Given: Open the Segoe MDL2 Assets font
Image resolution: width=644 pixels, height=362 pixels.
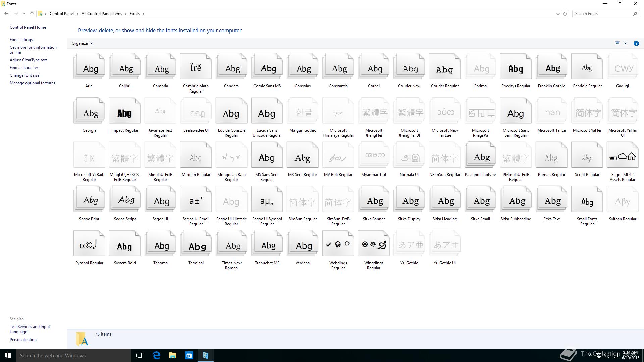Looking at the screenshot, I should click(622, 157).
